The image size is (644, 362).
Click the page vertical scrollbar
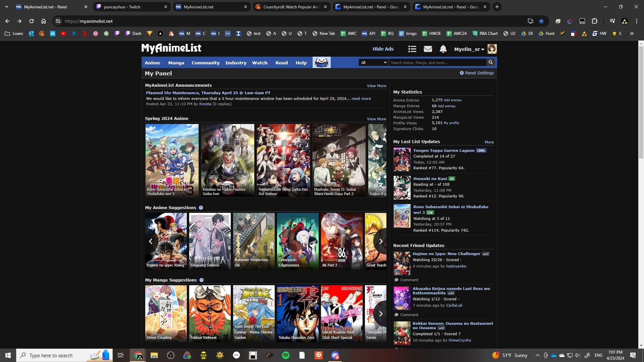pyautogui.click(x=641, y=101)
